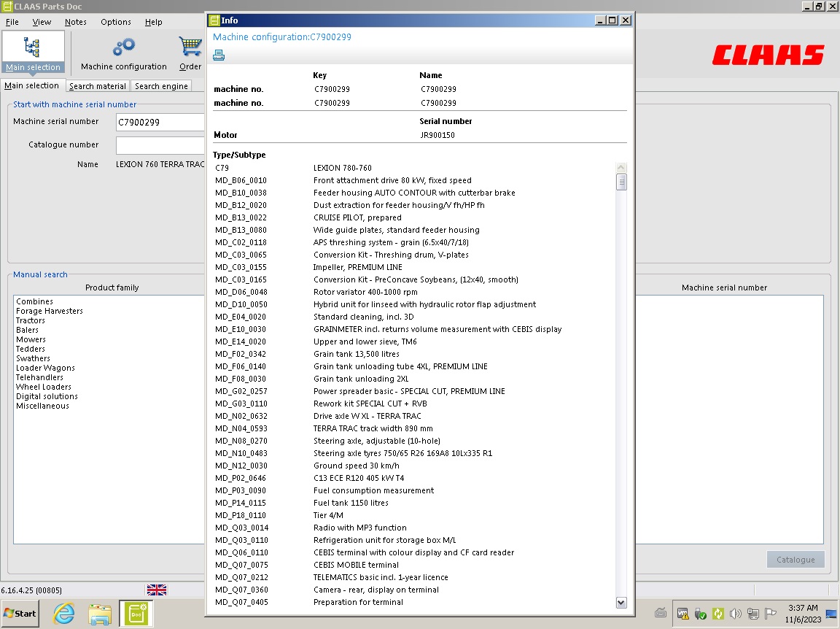The width and height of the screenshot is (840, 629).
Task: Click row MD_N02_0632 Drive axle TERRA TRAC
Action: 413,416
